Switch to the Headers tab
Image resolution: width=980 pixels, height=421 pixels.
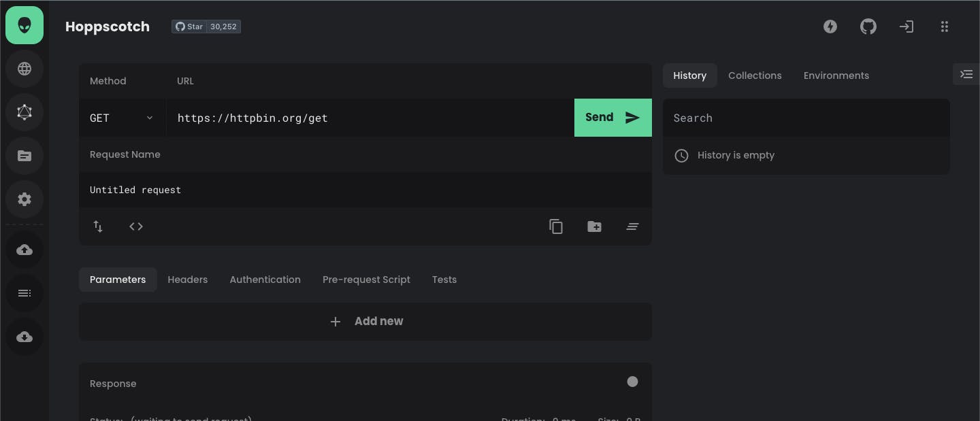coord(187,280)
